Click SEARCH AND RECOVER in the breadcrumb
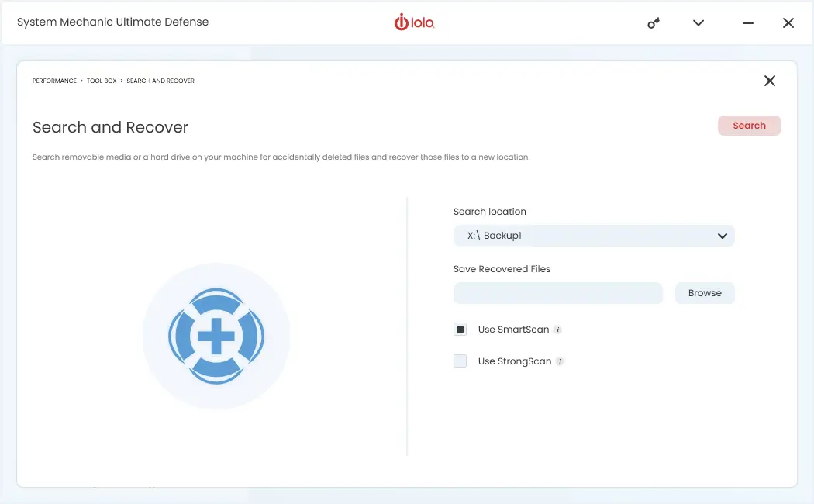This screenshot has height=504, width=814. 160,81
